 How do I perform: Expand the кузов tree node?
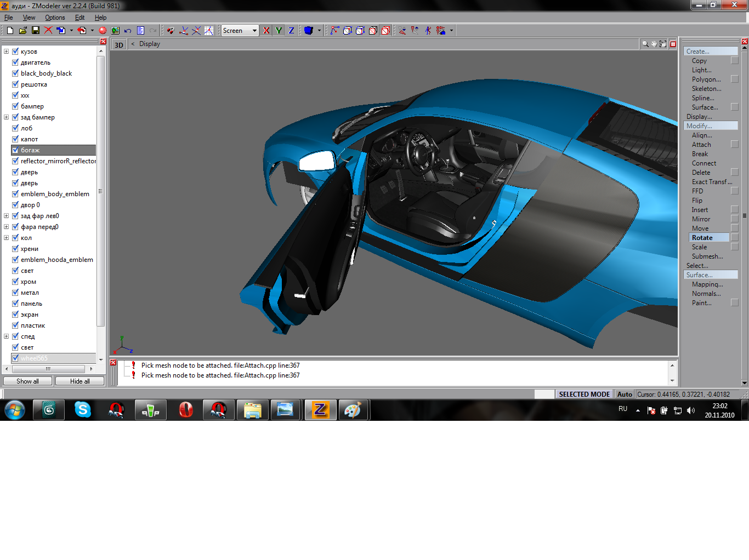pyautogui.click(x=7, y=52)
